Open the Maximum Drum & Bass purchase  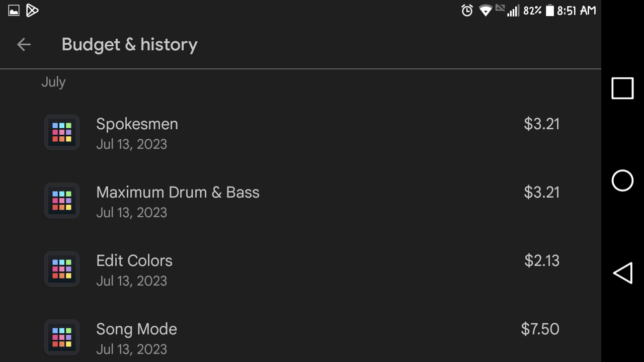[x=302, y=202]
